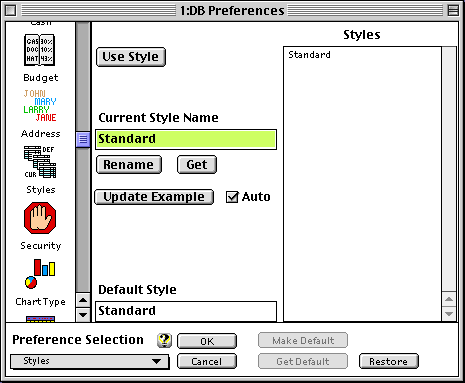The height and width of the screenshot is (383, 465).
Task: Click the Update Example button
Action: 154,197
